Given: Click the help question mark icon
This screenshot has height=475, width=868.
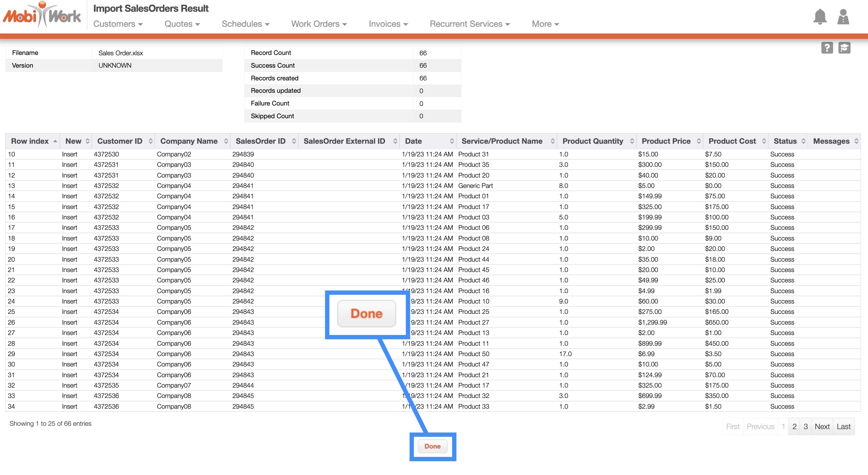Looking at the screenshot, I should pos(826,48).
